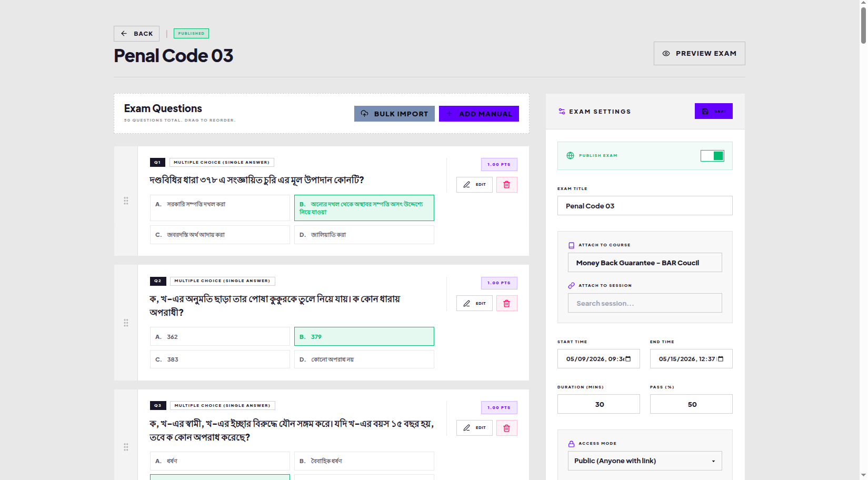This screenshot has height=480, width=868.
Task: Select Q3 option A 'ধর্ষণ'
Action: pos(220,461)
